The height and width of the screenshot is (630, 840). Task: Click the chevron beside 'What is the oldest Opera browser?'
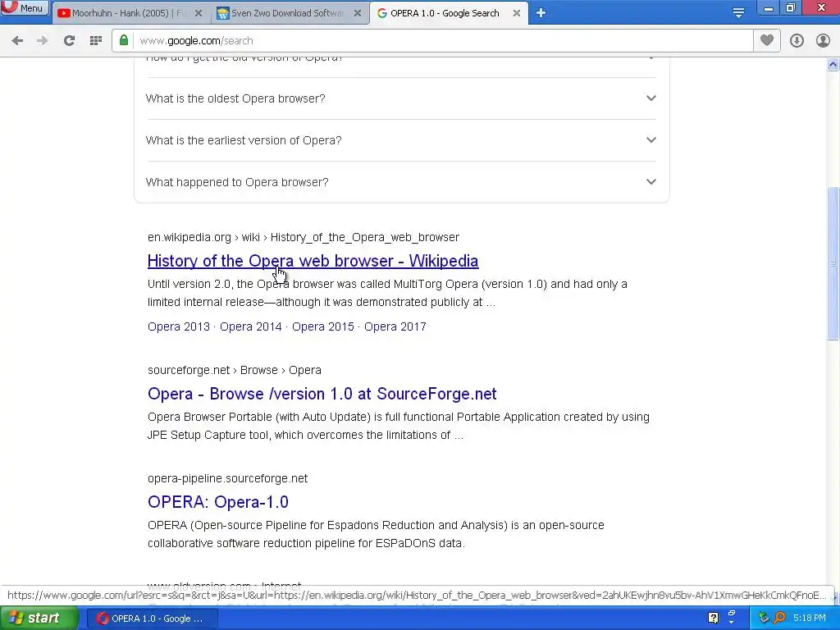pos(651,98)
